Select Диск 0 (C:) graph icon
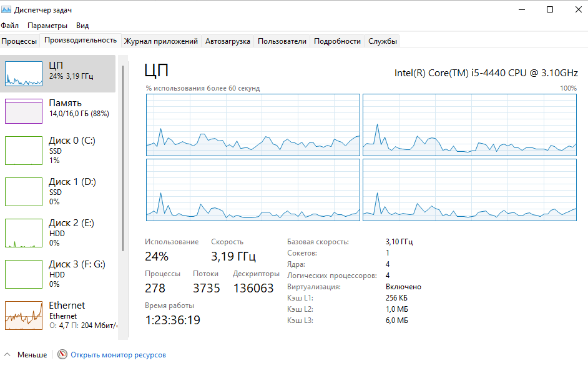Viewport: 588px width, 368px height. 24,151
